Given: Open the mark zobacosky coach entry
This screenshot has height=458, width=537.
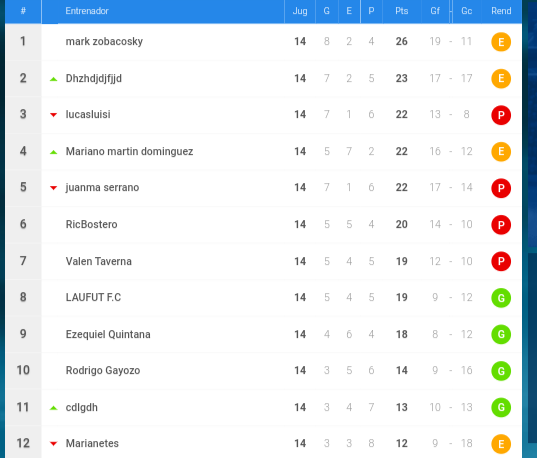Looking at the screenshot, I should (104, 41).
